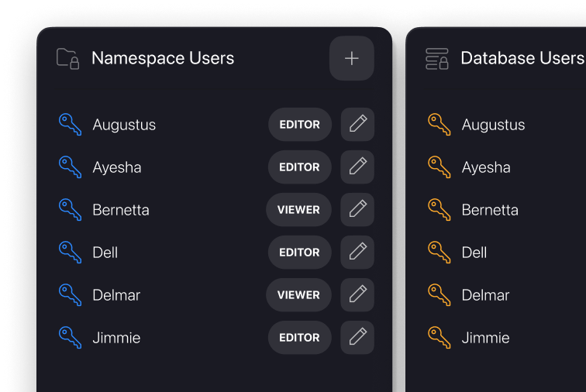
Task: Click the pencil icon beside Ayesha
Action: 357,167
